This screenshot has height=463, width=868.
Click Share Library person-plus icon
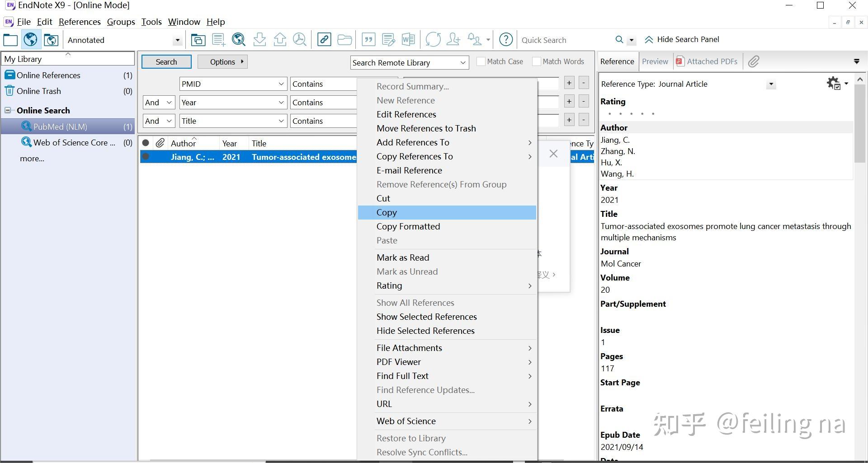(453, 40)
